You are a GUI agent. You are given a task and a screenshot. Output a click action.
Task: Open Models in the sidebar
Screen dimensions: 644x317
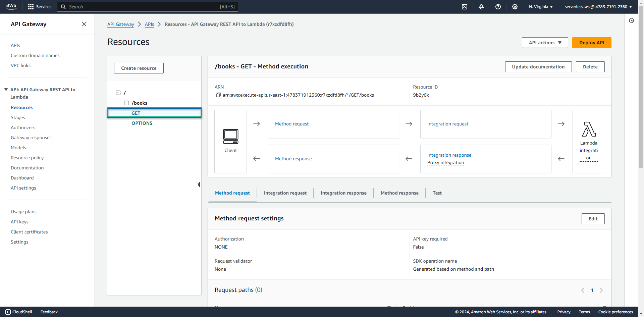pyautogui.click(x=18, y=148)
